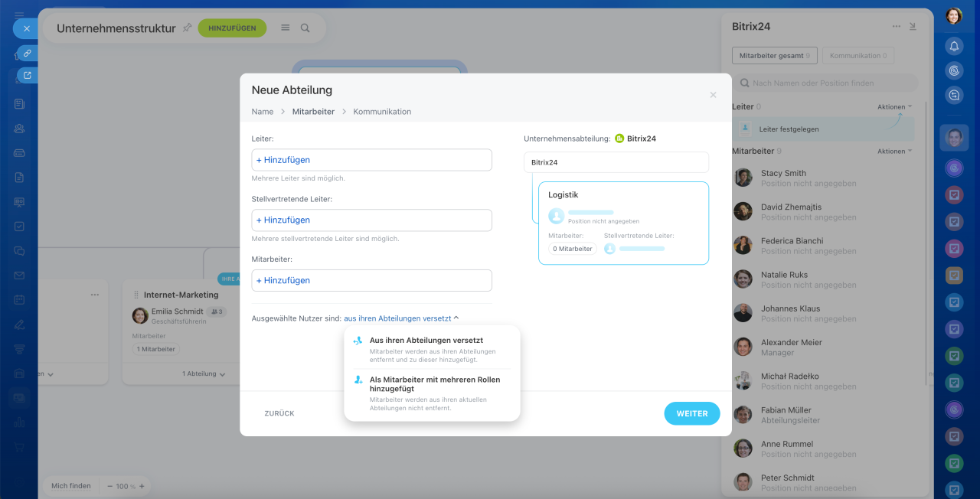Switch to Mitarbeiter gesamt tab
The width and height of the screenshot is (980, 499).
coord(775,56)
